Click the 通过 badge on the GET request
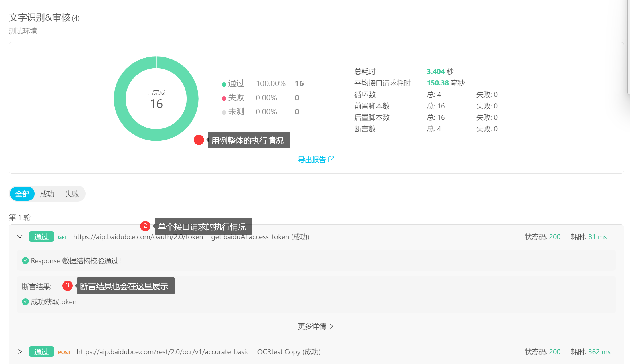This screenshot has width=630, height=364. pyautogui.click(x=41, y=237)
